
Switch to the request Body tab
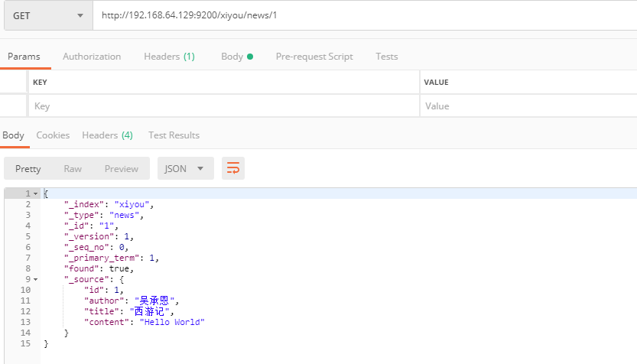(x=237, y=57)
